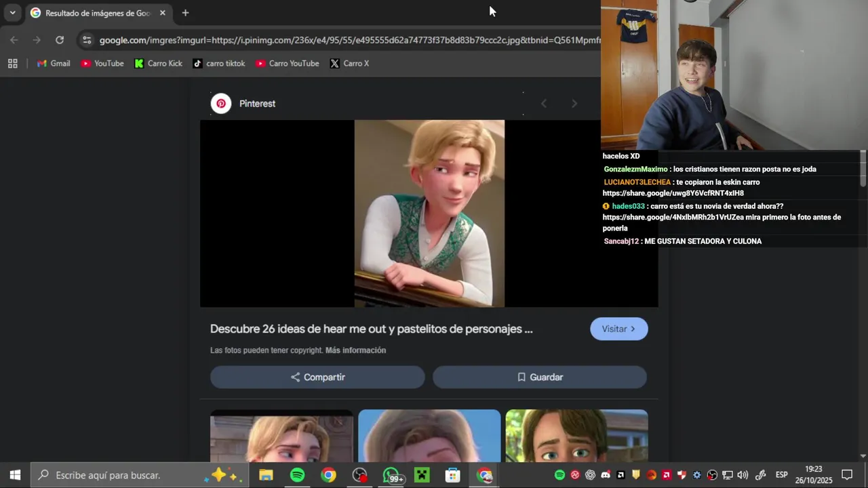Click the Spotify tray icon
The image size is (868, 488).
(x=559, y=475)
